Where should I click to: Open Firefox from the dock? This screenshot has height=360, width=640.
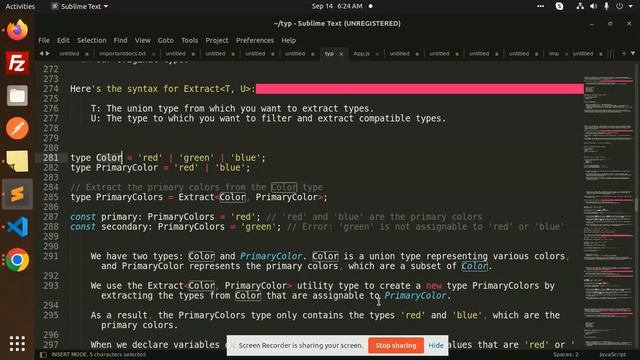coord(17,30)
